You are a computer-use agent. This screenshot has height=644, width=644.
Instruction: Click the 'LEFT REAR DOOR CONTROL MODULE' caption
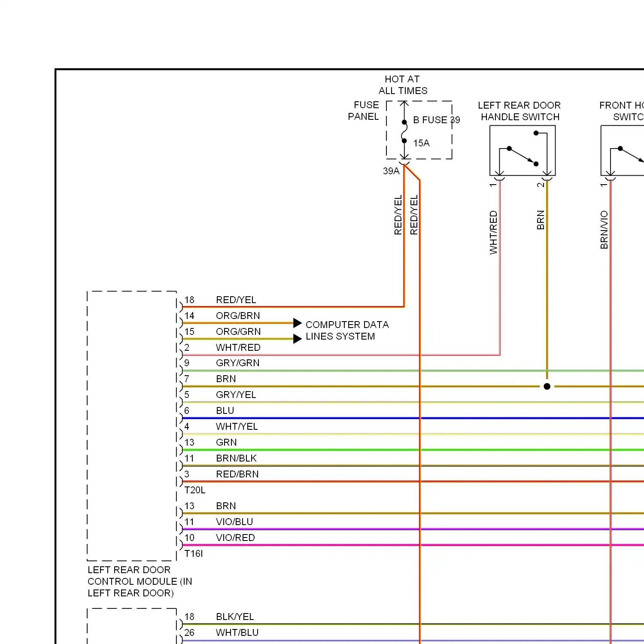pyautogui.click(x=140, y=581)
